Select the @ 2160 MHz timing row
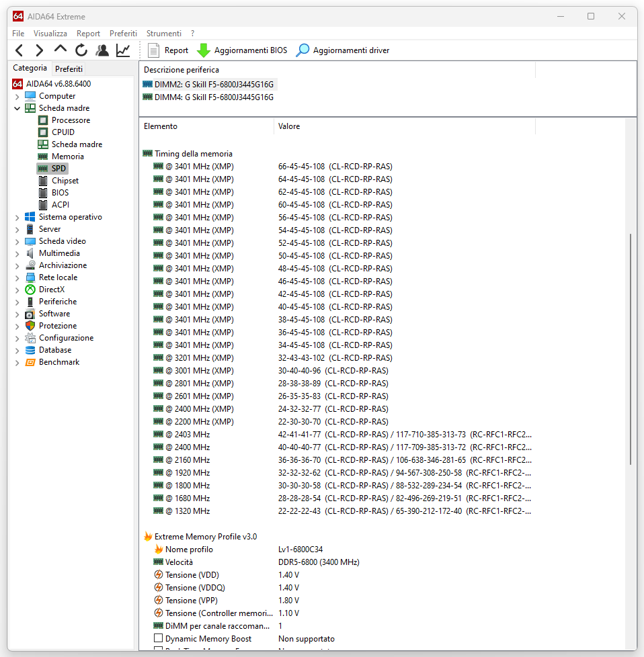This screenshot has height=657, width=644. [337, 460]
